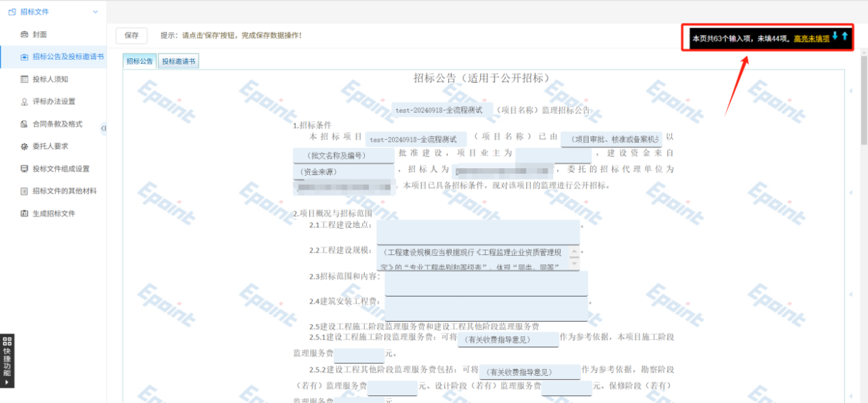
Task: Click the 委托人要求 gear icon
Action: point(24,147)
